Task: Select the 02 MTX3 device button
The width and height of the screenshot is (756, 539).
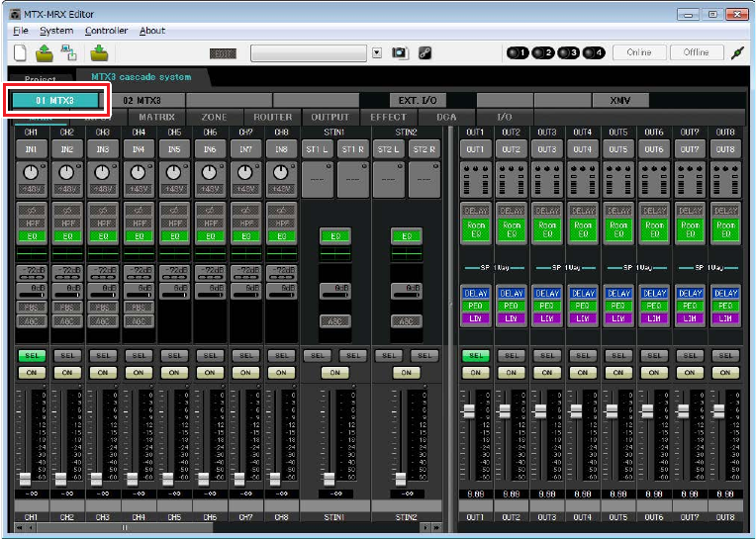Action: tap(142, 100)
